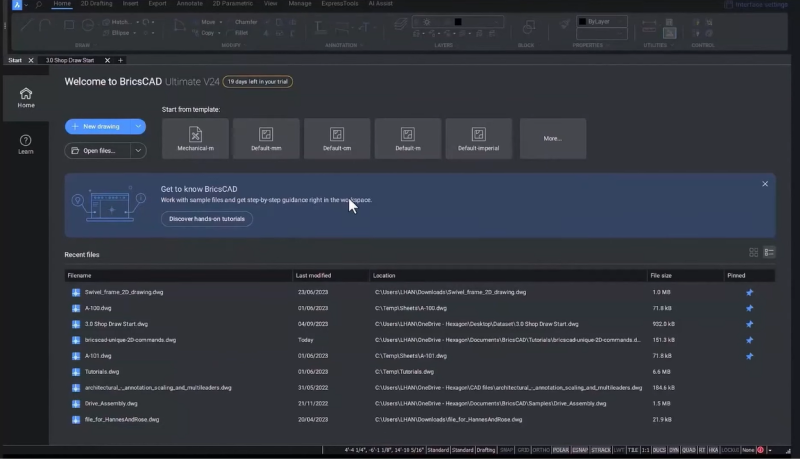Toggle ESNAP in the status bar
The image size is (800, 459).
pyautogui.click(x=580, y=450)
